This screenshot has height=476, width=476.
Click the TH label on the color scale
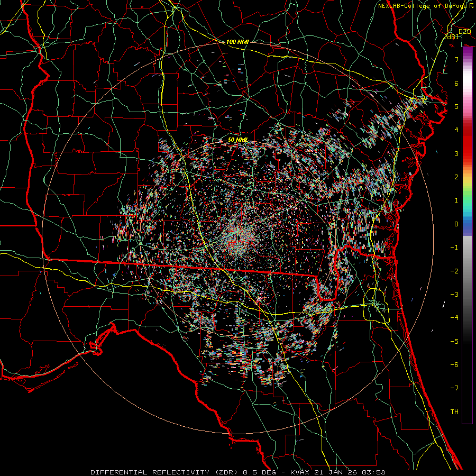coord(454,412)
